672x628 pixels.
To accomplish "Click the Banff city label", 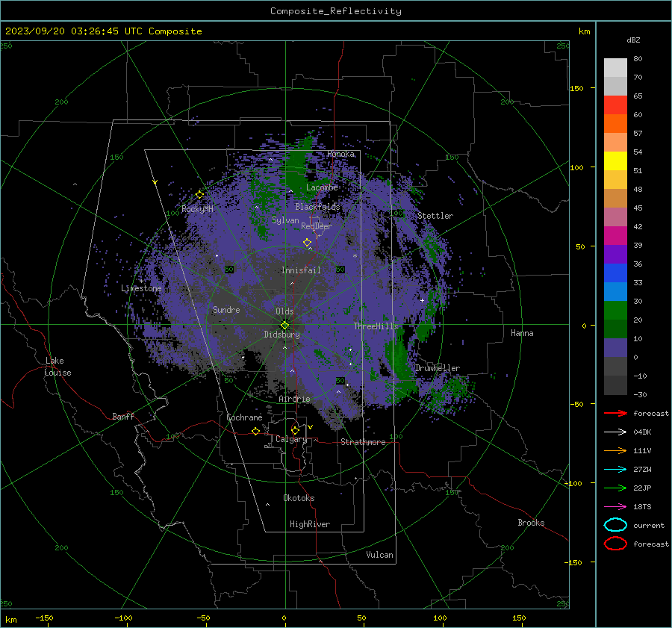I will 123,416.
